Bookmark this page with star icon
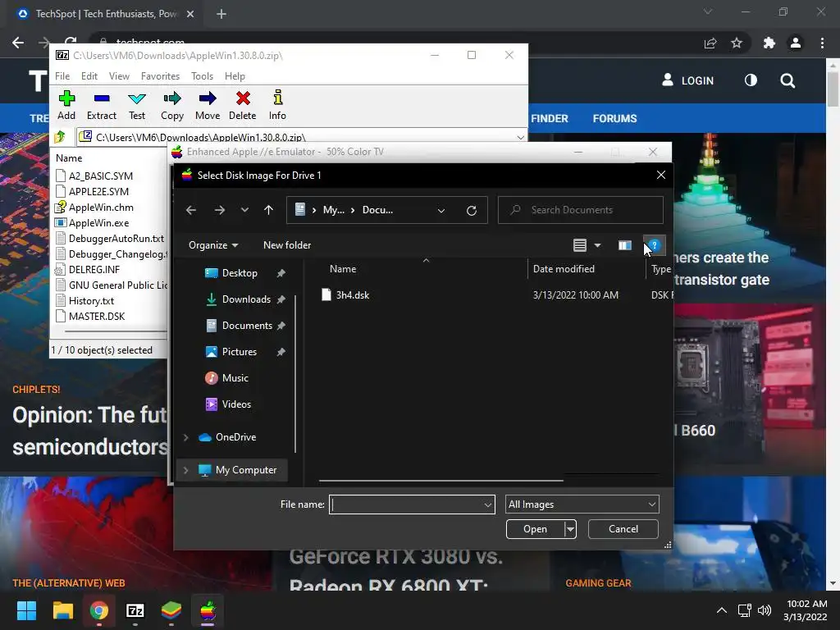840x630 pixels. 737,43
